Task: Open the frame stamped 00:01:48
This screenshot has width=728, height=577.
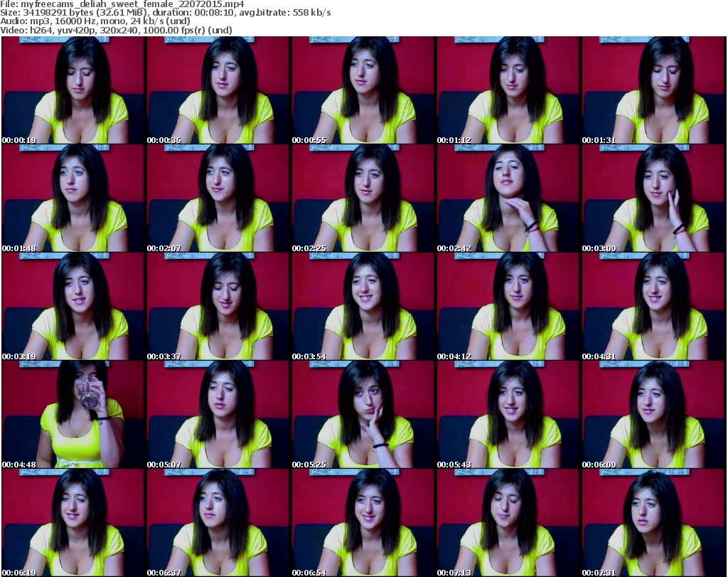Action: click(73, 198)
